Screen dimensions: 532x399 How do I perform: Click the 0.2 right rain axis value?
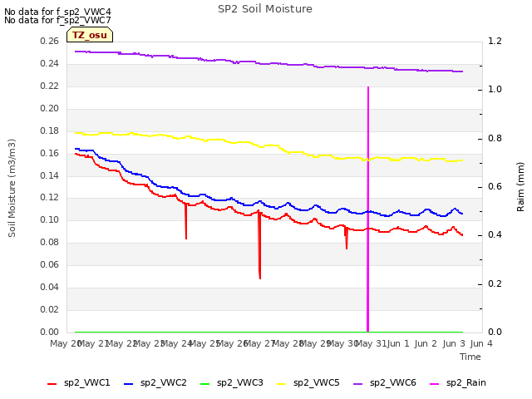click(495, 283)
